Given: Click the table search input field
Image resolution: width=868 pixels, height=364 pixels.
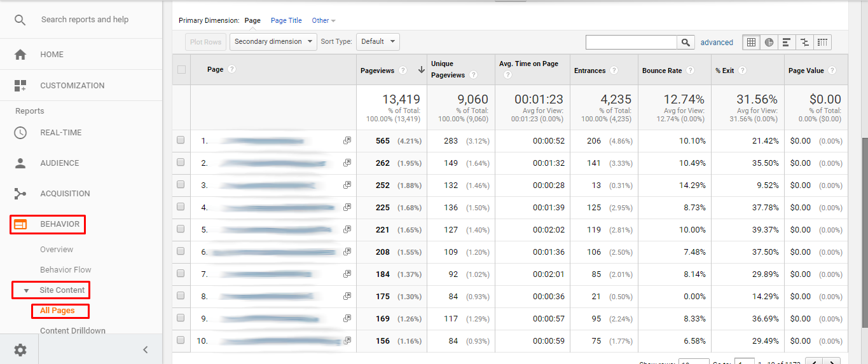Looking at the screenshot, I should pyautogui.click(x=631, y=42).
